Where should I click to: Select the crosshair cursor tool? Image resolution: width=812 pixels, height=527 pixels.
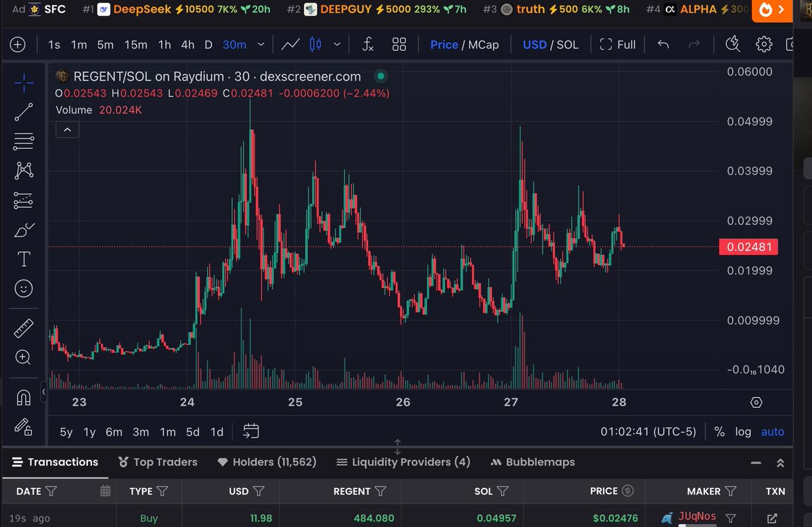(24, 84)
